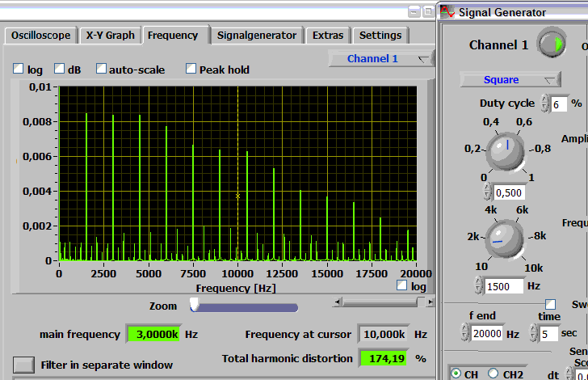Switch to the Oscilloscope tab

coord(42,36)
